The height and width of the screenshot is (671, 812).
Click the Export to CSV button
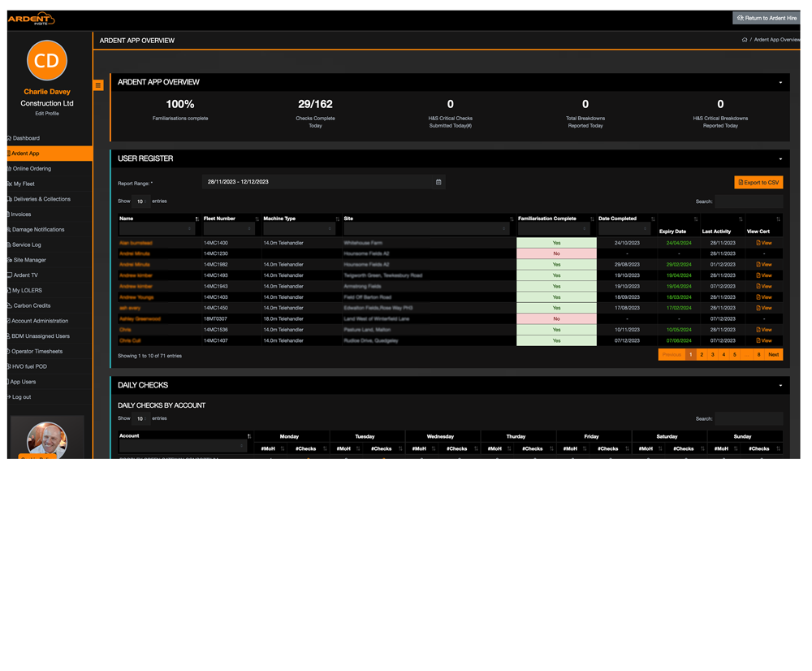pyautogui.click(x=758, y=183)
